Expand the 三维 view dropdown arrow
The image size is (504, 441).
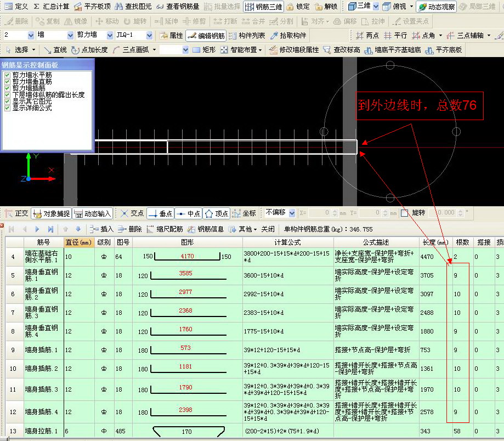tap(376, 7)
